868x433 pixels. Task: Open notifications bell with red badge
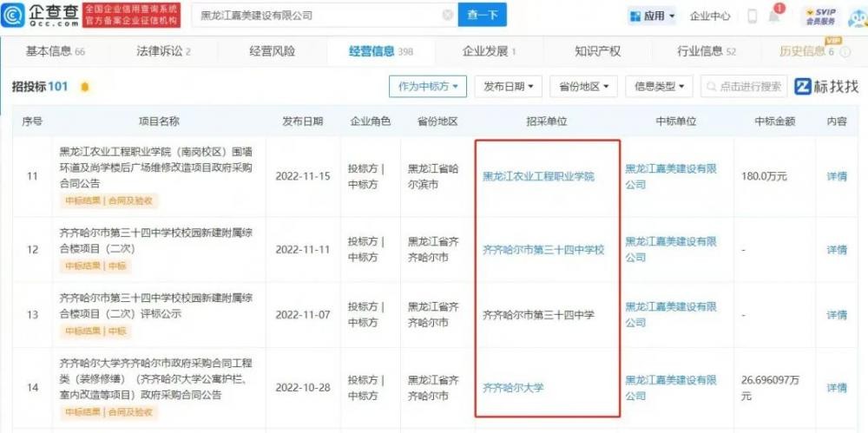tap(774, 16)
